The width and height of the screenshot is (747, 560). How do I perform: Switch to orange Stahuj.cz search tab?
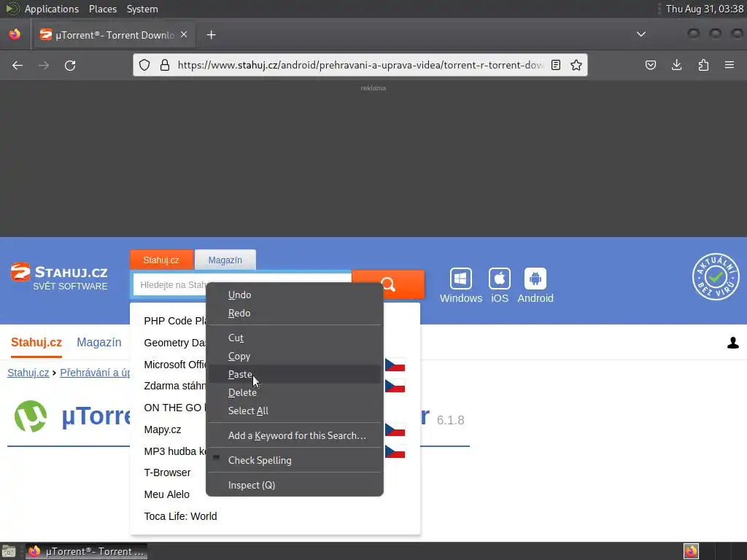[x=161, y=260]
